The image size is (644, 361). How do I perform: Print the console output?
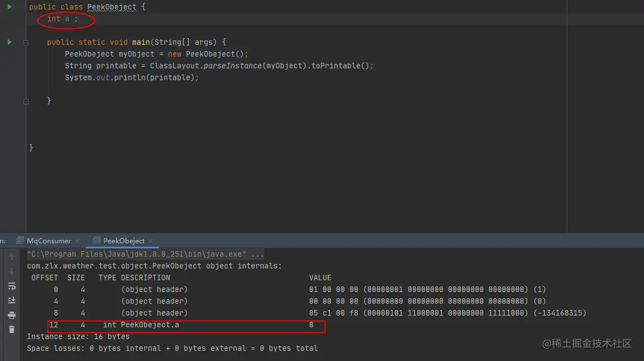coord(12,316)
